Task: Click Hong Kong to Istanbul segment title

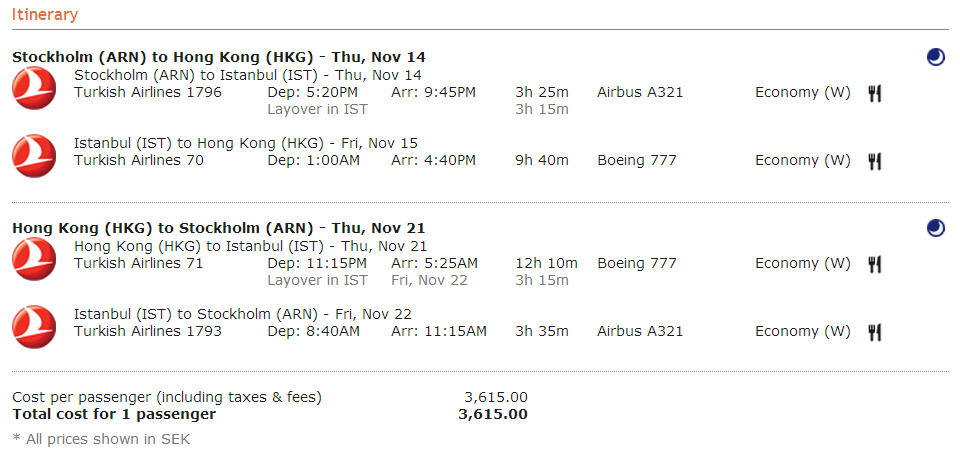Action: tap(250, 246)
